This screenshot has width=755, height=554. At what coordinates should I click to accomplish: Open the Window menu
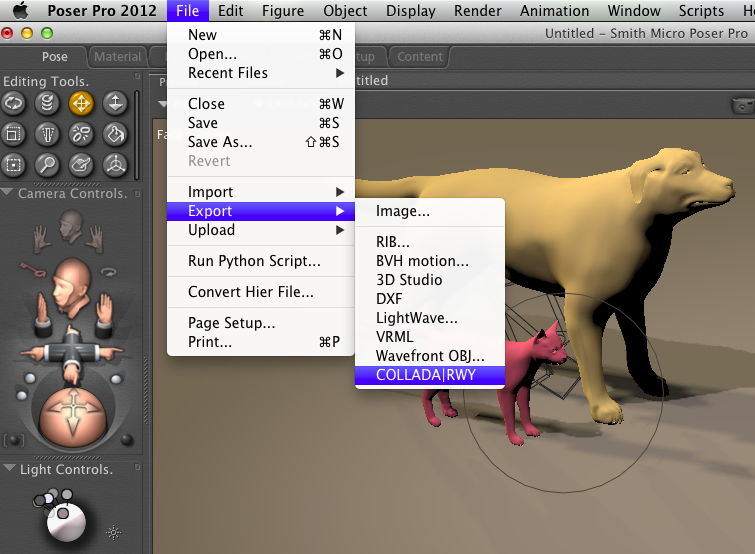point(634,11)
